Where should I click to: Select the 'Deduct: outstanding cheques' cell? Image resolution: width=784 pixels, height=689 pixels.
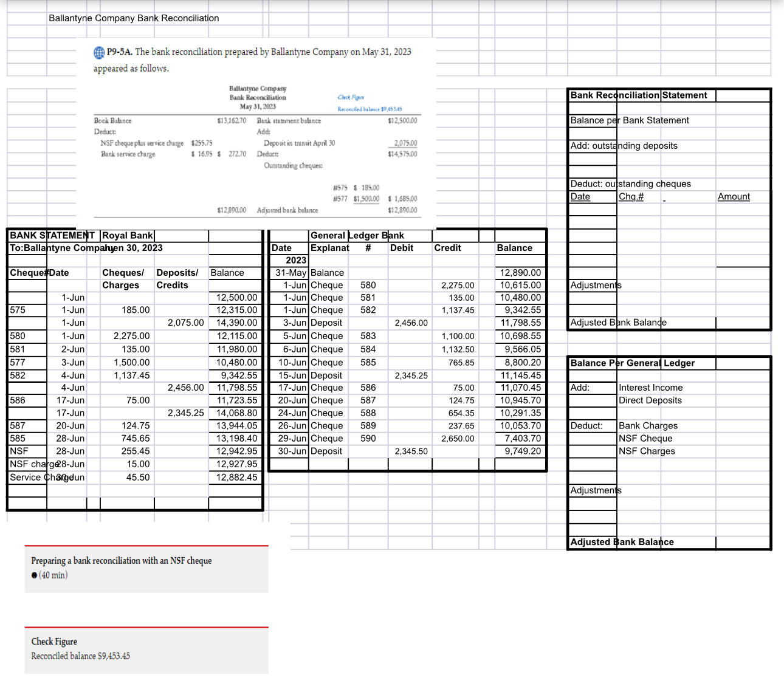pyautogui.click(x=630, y=183)
